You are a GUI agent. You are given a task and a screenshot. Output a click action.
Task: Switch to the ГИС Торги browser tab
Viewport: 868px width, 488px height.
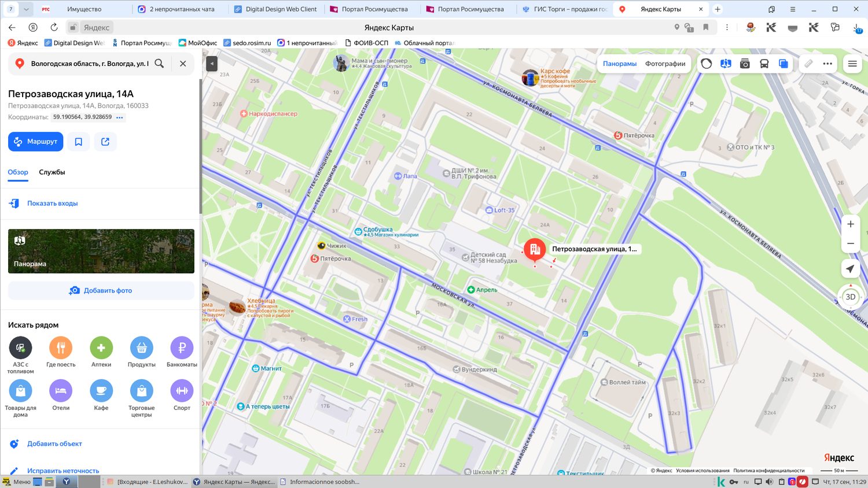[564, 9]
